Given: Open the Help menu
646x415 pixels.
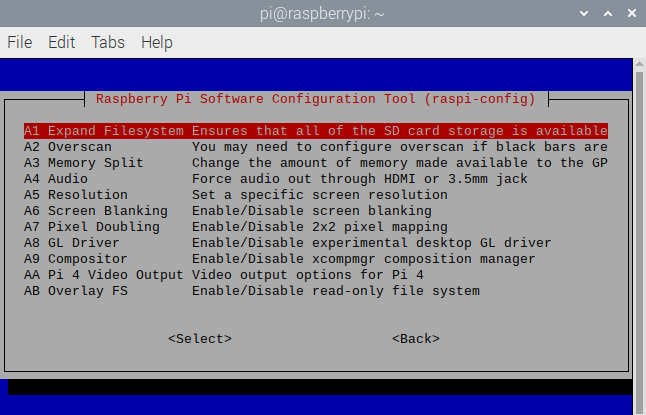Looking at the screenshot, I should point(157,43).
